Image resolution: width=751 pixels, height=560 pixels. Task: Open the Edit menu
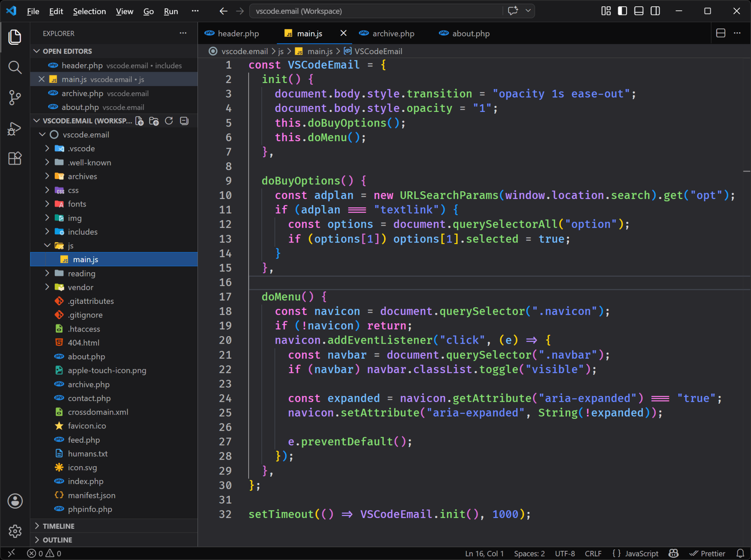pos(56,11)
